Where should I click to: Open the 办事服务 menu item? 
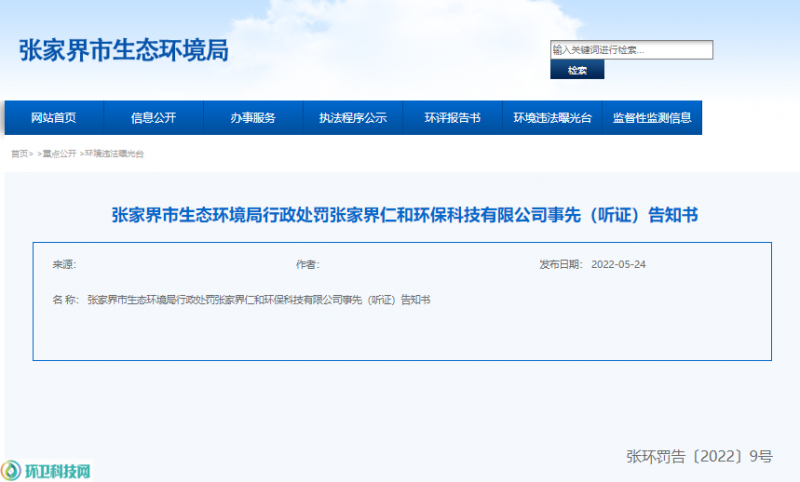click(x=253, y=118)
